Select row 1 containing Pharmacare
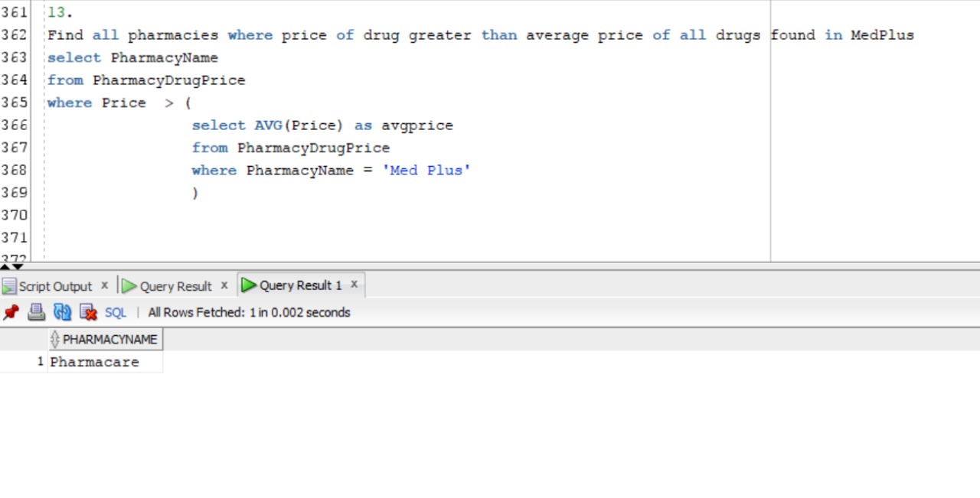The width and height of the screenshot is (980, 498). tap(93, 362)
